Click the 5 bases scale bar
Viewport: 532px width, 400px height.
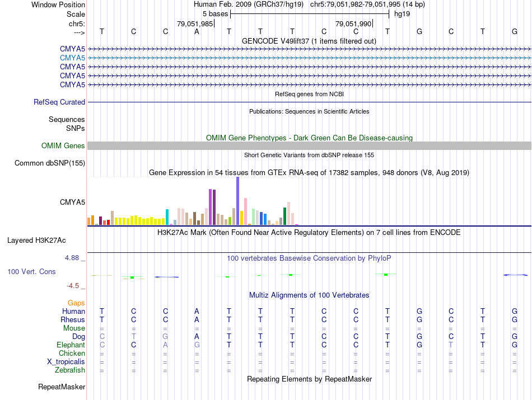click(310, 14)
